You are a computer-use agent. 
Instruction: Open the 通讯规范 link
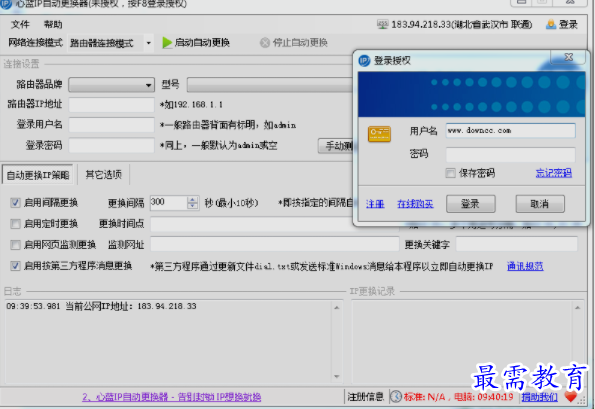tap(525, 266)
